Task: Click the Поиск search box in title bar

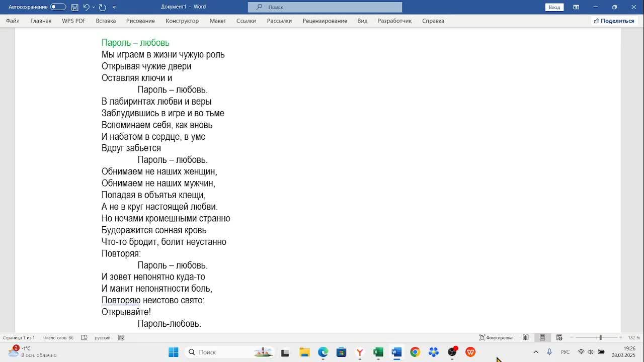Action: pos(325,7)
